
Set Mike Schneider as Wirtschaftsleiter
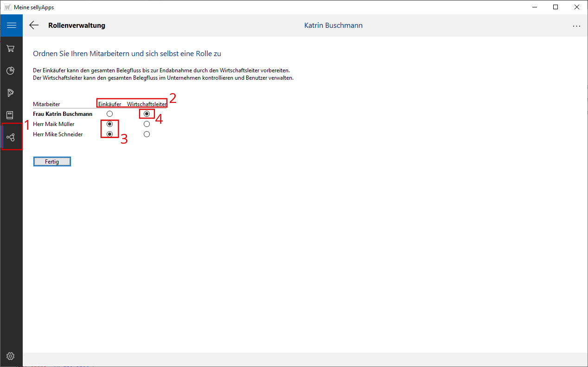click(x=147, y=134)
